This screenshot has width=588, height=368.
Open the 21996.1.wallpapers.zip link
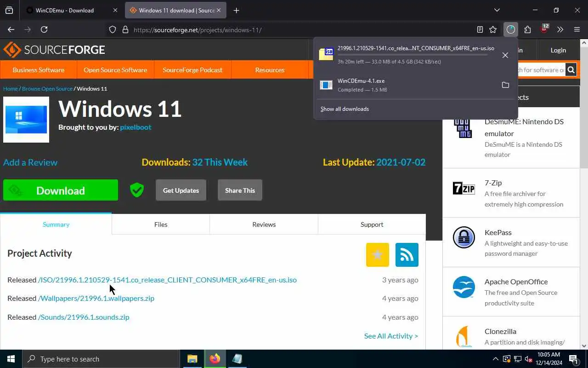96,298
